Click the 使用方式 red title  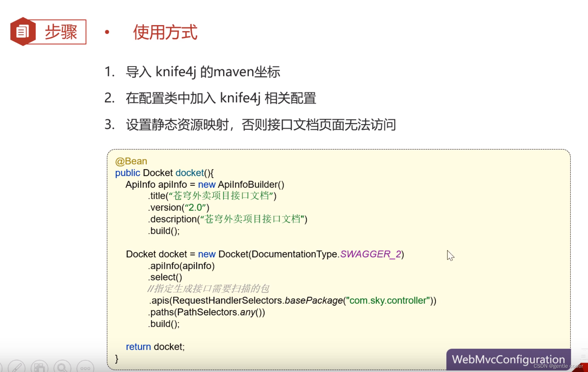coord(165,32)
